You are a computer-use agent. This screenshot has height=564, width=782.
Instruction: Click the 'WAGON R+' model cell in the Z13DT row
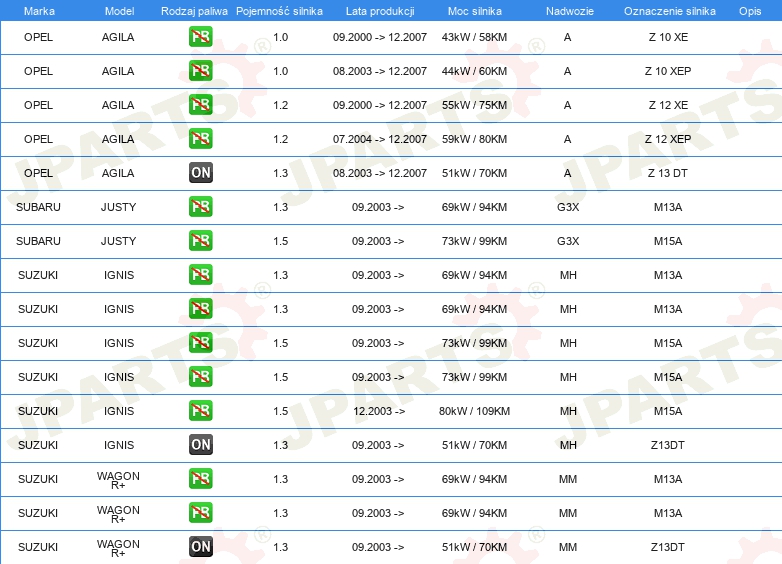coord(118,548)
